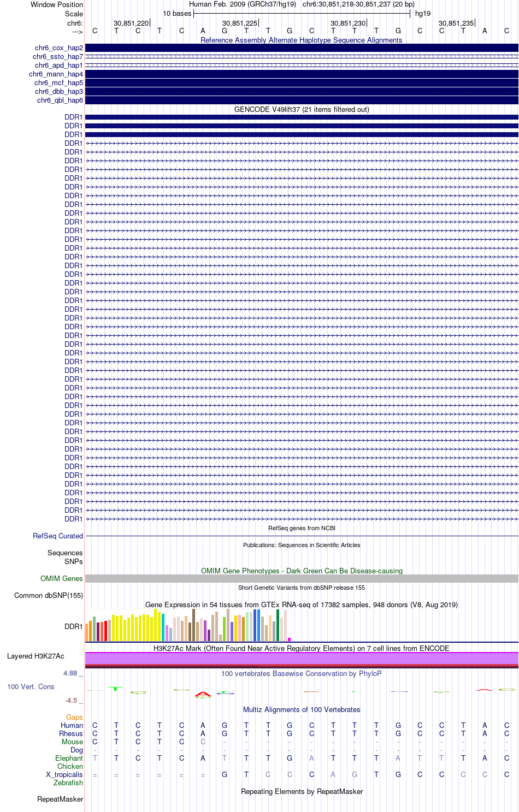Image resolution: width=519 pixels, height=812 pixels.
Task: Click the Window Position label
Action: pyautogui.click(x=57, y=4)
